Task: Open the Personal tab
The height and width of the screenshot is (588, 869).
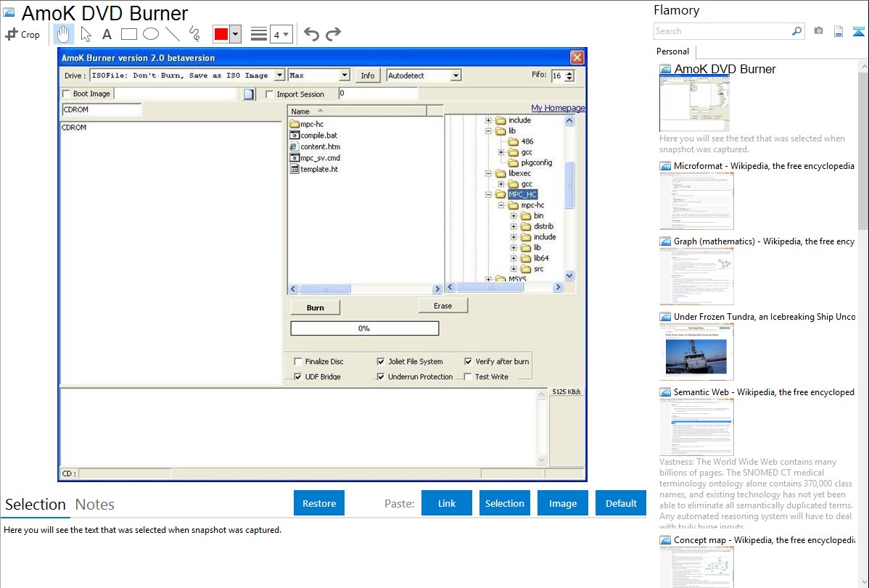Action: [672, 51]
